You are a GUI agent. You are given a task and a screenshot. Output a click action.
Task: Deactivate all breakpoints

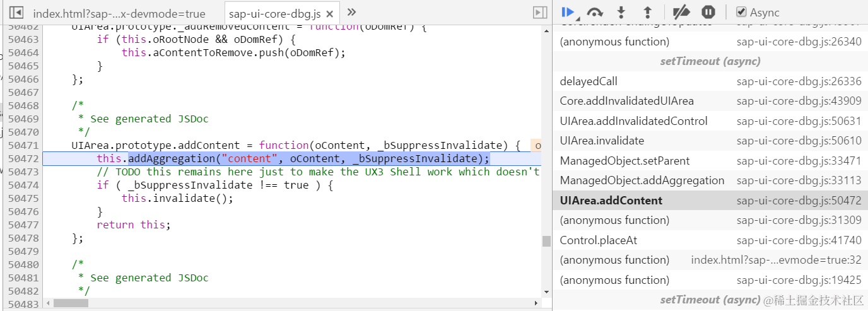coord(682,12)
